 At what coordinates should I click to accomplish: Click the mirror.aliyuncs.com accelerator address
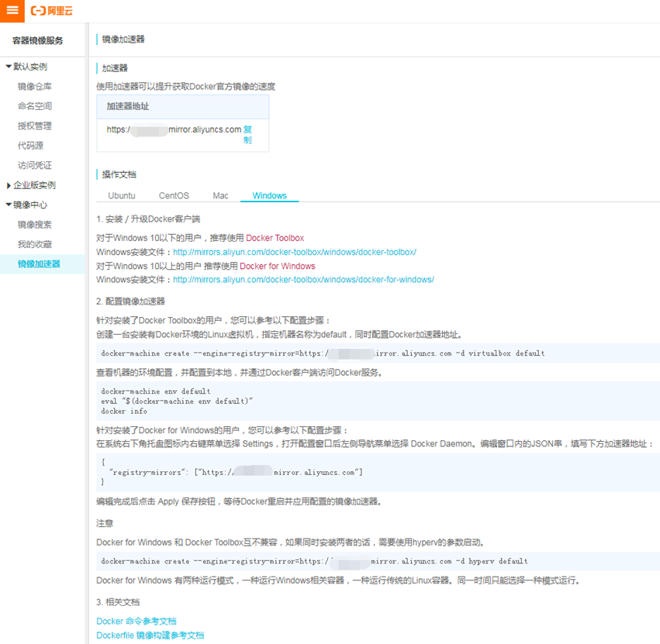tap(174, 129)
